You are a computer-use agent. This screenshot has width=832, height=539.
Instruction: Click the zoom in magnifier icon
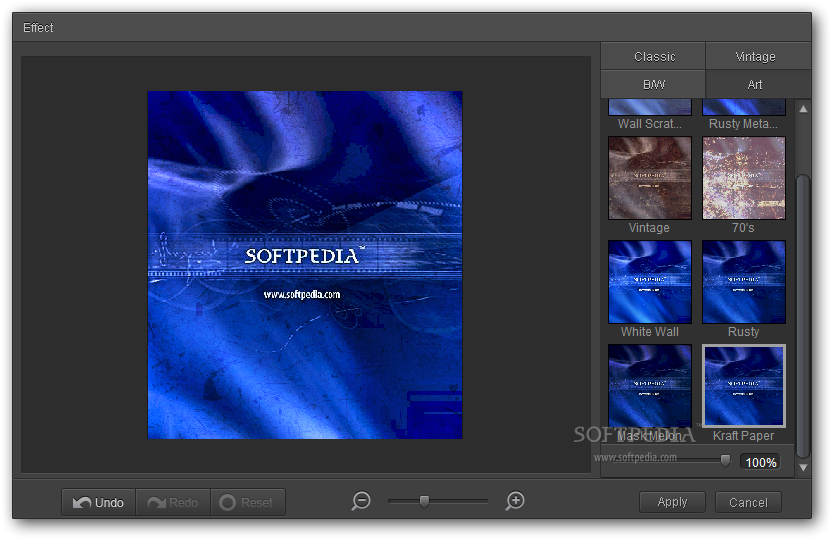click(x=515, y=501)
